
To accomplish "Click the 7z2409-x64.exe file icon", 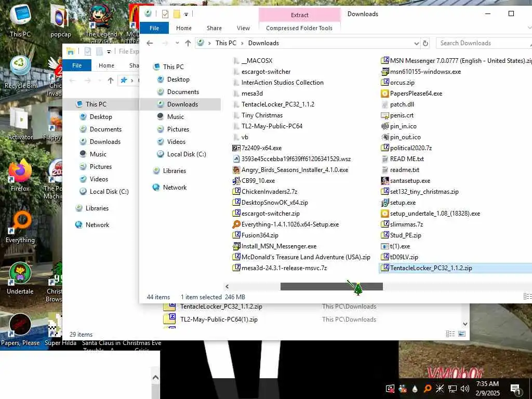I will 236,148.
